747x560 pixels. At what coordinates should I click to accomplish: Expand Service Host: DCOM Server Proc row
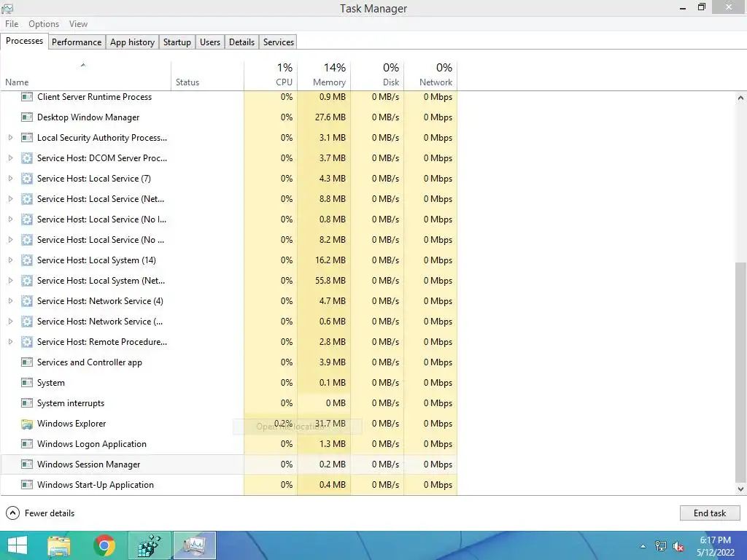pyautogui.click(x=10, y=158)
